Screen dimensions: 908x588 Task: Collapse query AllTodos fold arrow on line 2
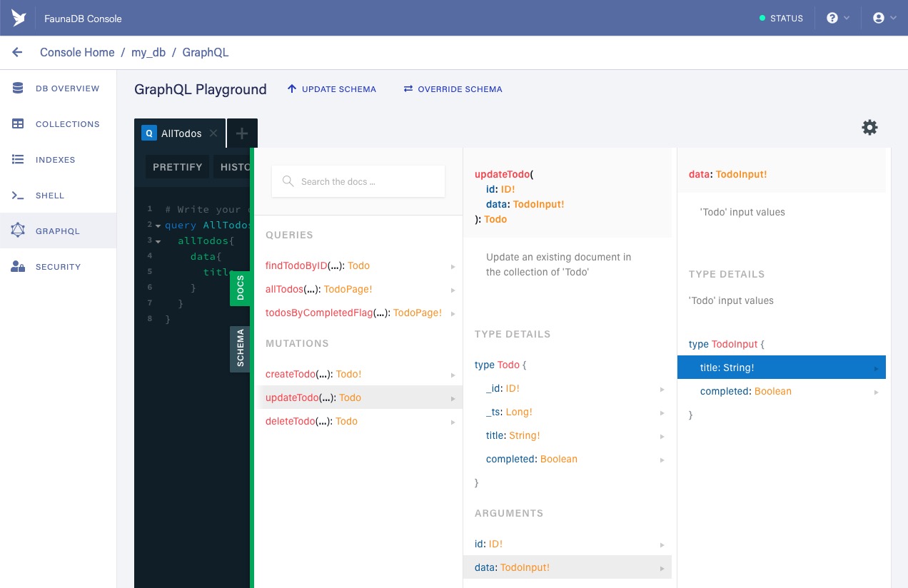click(158, 225)
